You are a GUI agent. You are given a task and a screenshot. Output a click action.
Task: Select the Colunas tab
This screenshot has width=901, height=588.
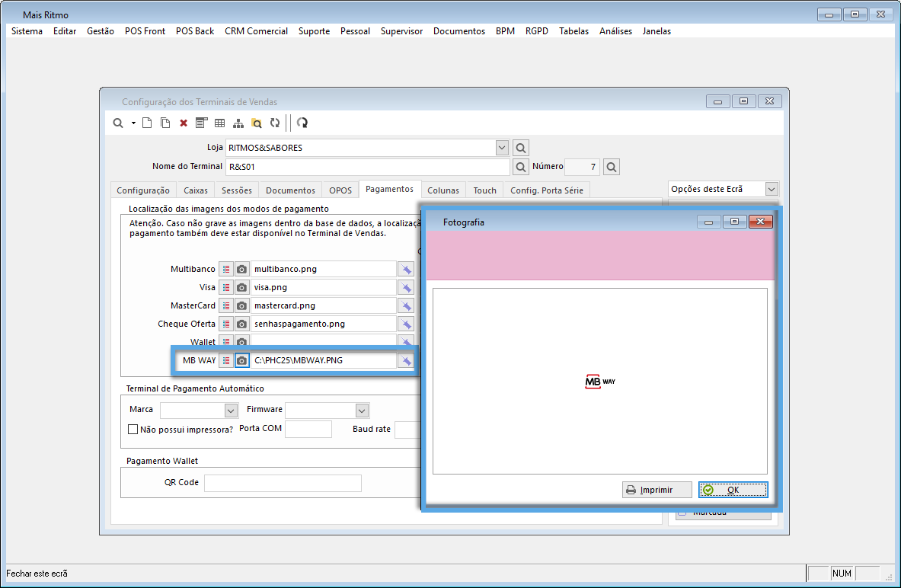pyautogui.click(x=443, y=190)
